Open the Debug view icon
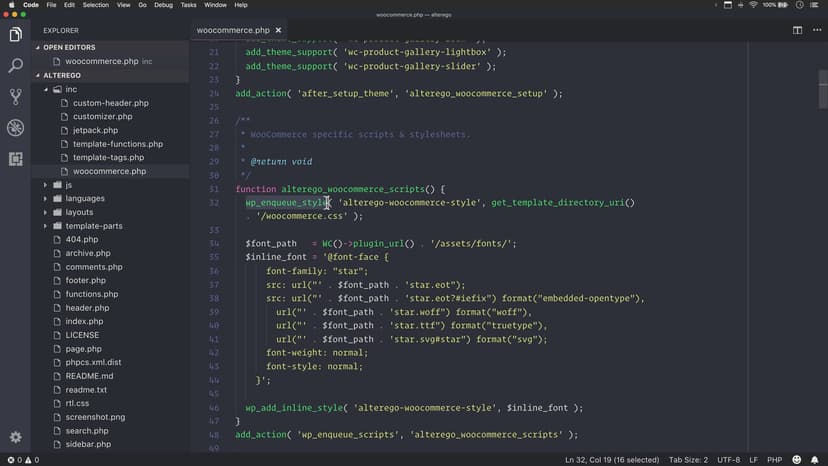The height and width of the screenshot is (466, 828). pos(15,128)
